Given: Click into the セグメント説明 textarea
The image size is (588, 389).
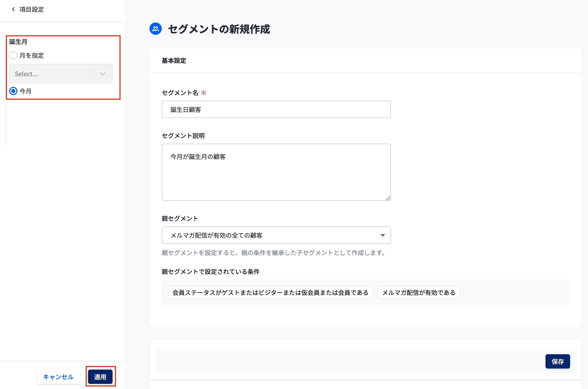Looking at the screenshot, I should click(276, 172).
